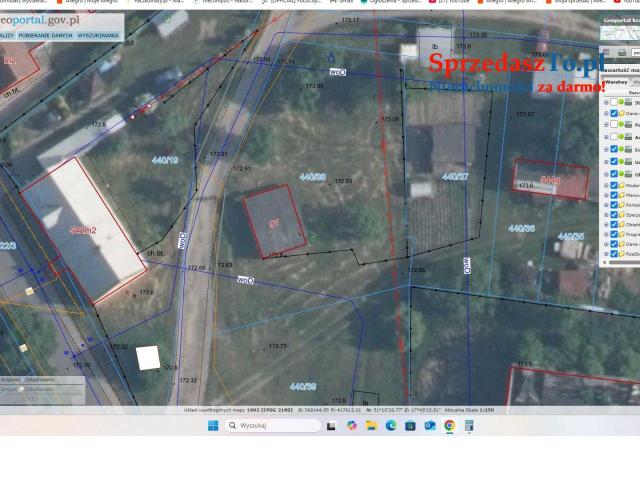Enable the unchecked topmost layer checkbox

(x=614, y=102)
